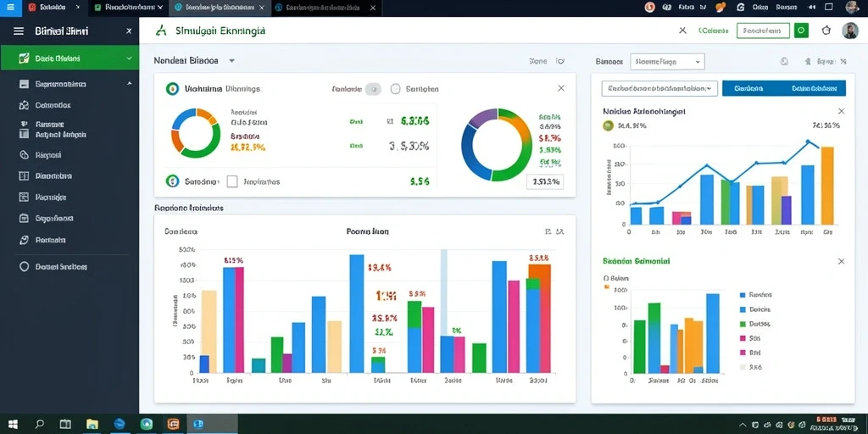Click the sixth sidebar entry's column-layout icon
Image resolution: width=868 pixels, height=434 pixels.
pyautogui.click(x=24, y=176)
